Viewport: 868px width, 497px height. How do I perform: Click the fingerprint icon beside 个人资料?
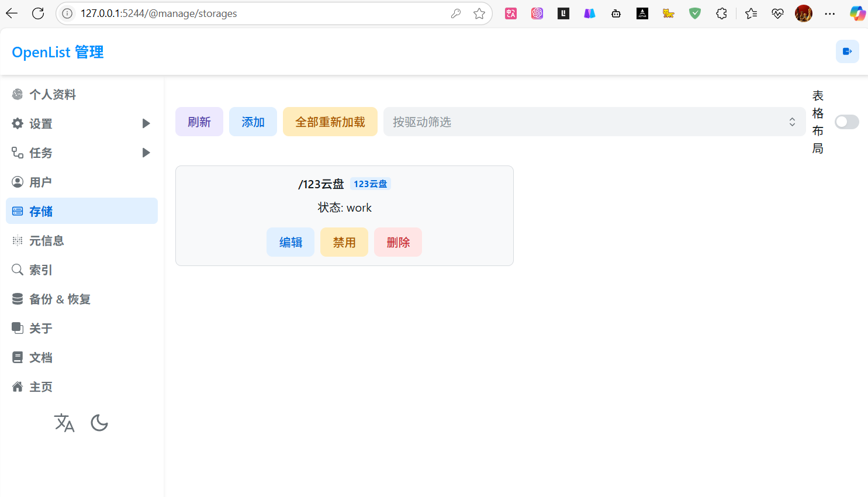[x=18, y=94]
